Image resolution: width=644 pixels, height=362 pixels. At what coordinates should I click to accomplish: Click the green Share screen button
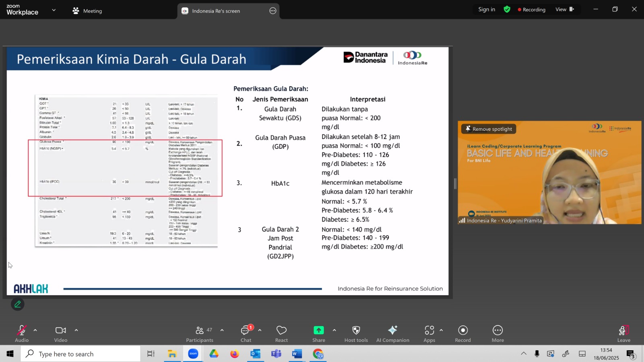coord(318,334)
